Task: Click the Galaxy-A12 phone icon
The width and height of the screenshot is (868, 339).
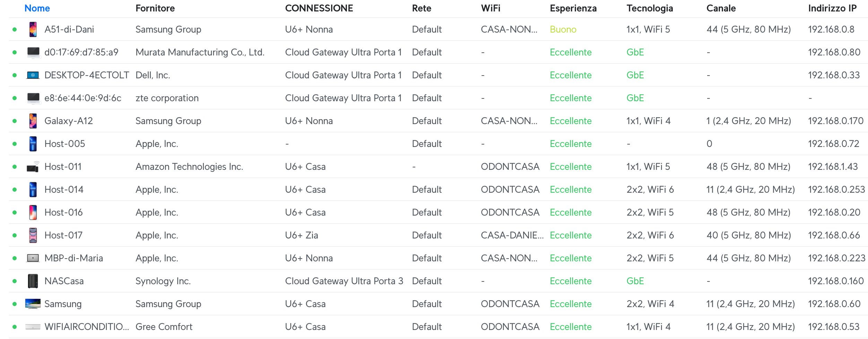Action: 33,121
